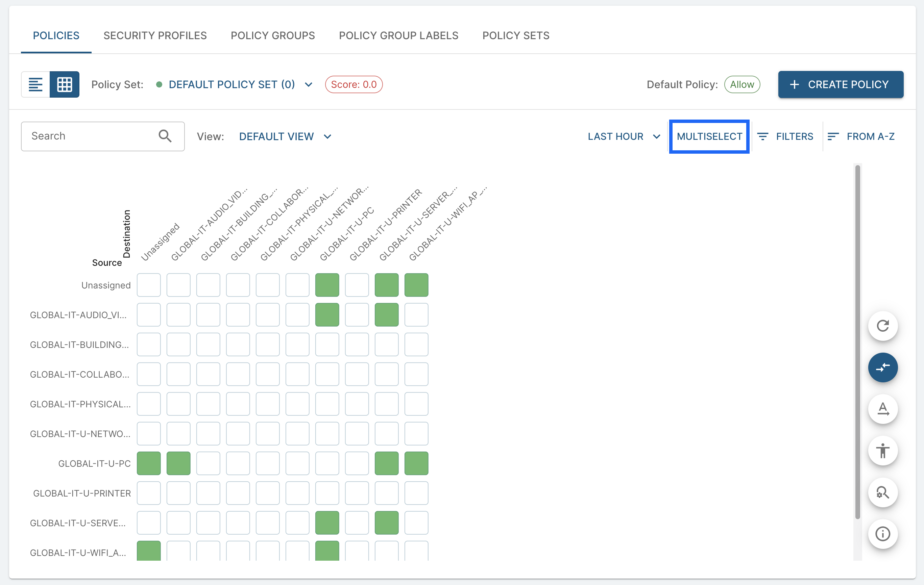924x585 pixels.
Task: Select empty cell Unassigned to Unassigned
Action: click(149, 285)
